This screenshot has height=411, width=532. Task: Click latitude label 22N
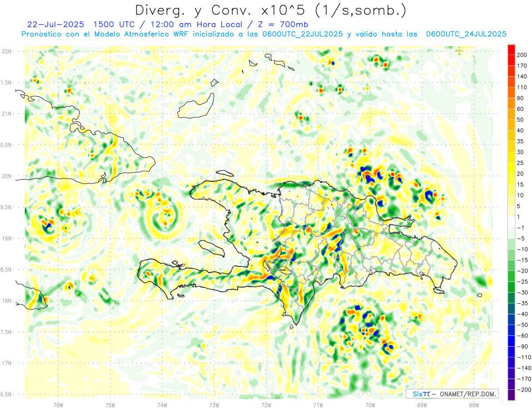coord(6,51)
